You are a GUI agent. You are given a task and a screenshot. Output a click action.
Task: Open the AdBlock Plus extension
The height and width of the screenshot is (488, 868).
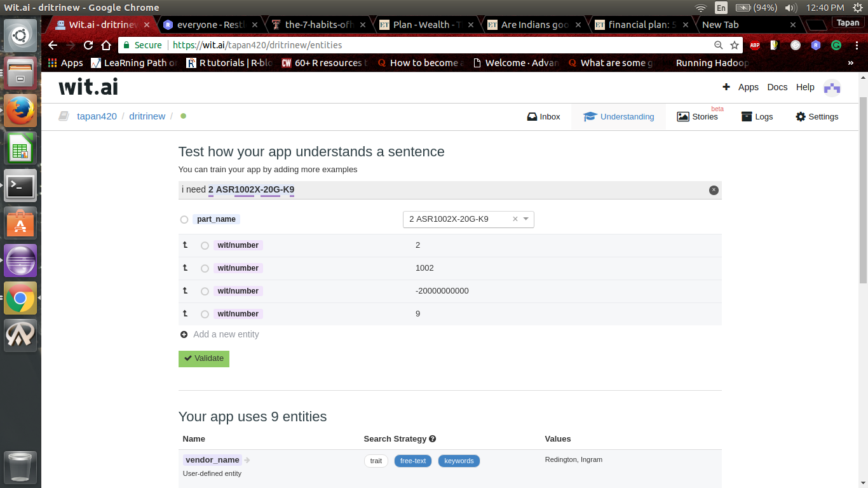click(755, 45)
